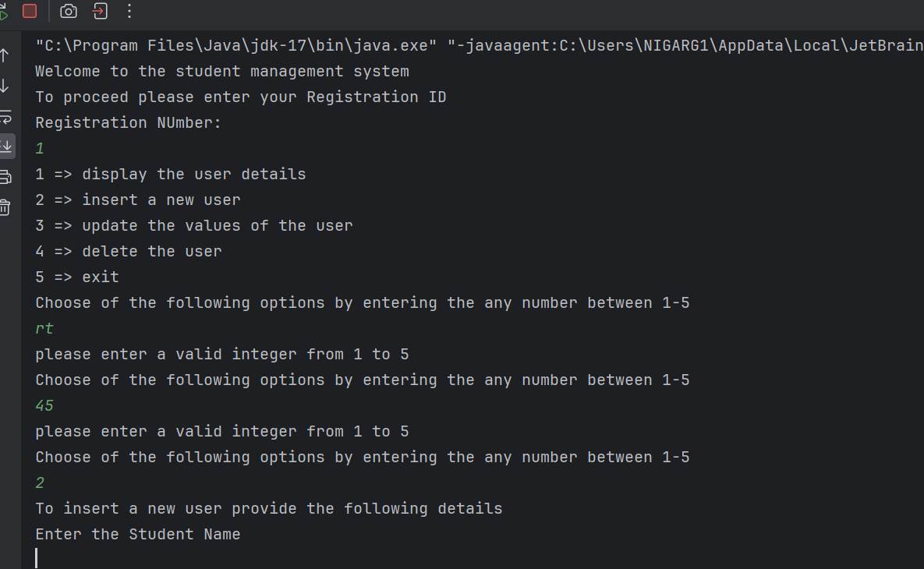The width and height of the screenshot is (924, 569).
Task: Open the three-dot more options menu
Action: pos(129,11)
